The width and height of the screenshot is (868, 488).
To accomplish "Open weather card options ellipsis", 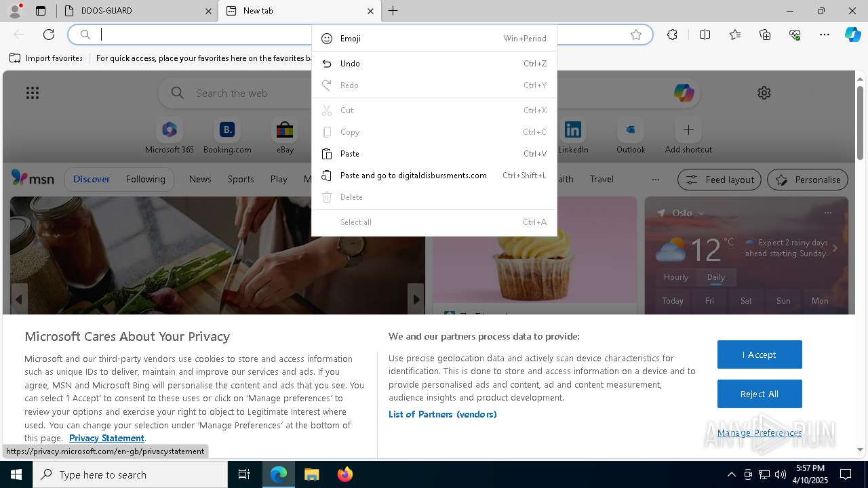I will click(827, 213).
